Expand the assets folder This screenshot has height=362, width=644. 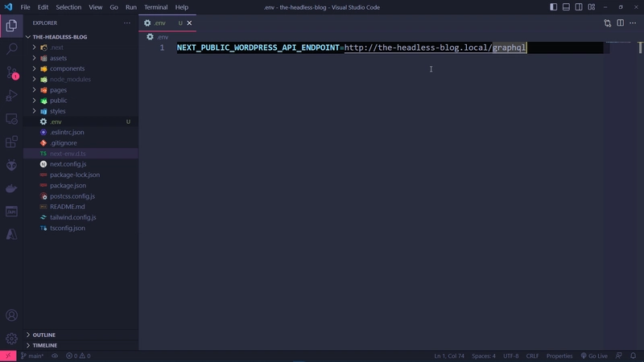[80, 58]
